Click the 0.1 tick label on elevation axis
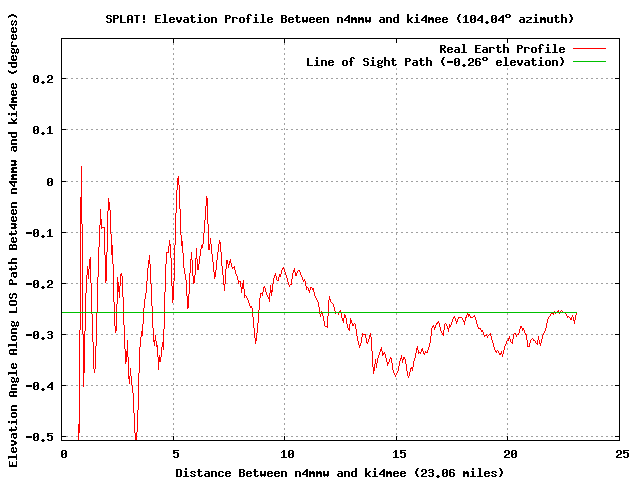This screenshot has height=480, width=640. (42, 130)
